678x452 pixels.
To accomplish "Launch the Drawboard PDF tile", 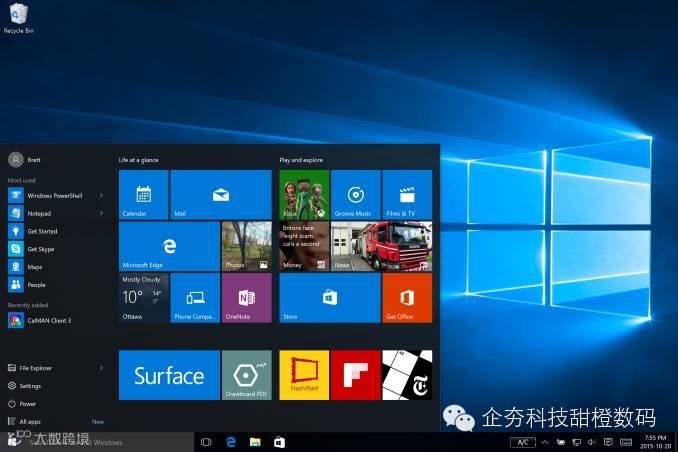I will pyautogui.click(x=246, y=375).
